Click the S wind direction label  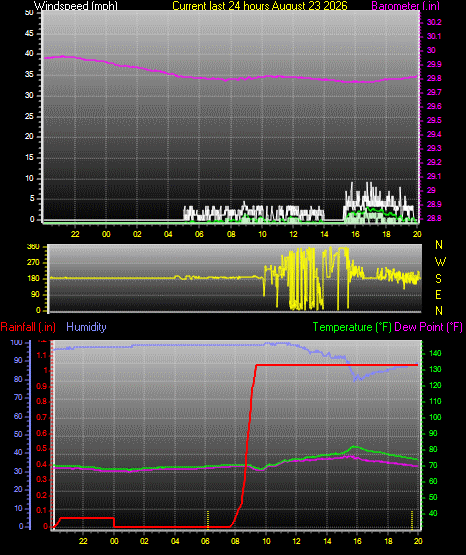coord(438,279)
